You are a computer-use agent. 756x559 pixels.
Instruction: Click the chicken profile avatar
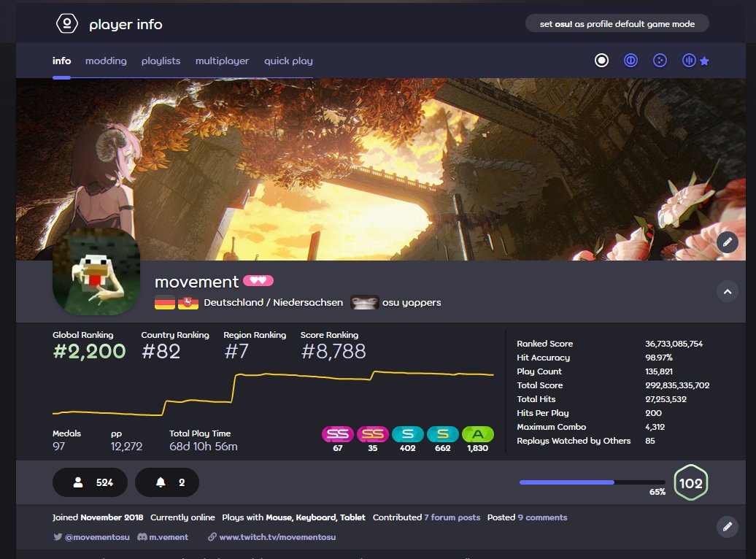[x=96, y=271]
